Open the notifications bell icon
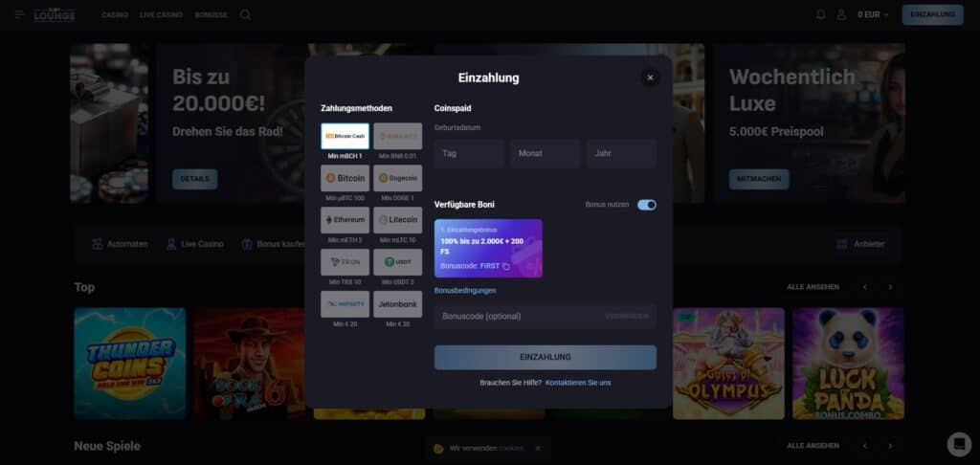The width and height of the screenshot is (980, 465). (820, 14)
